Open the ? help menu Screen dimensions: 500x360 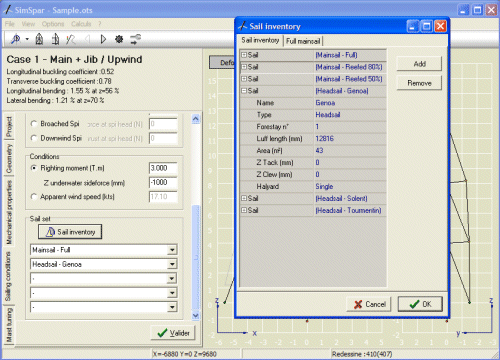(x=99, y=24)
